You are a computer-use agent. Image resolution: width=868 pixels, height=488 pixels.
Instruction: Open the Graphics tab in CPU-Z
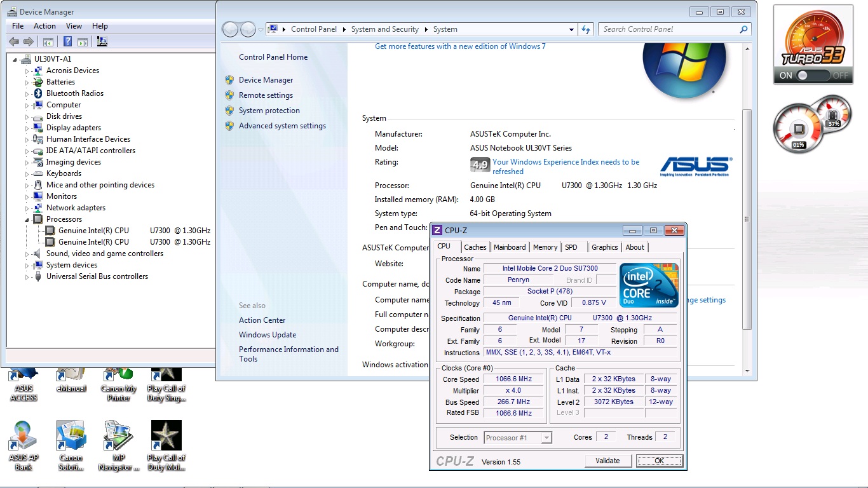tap(604, 247)
